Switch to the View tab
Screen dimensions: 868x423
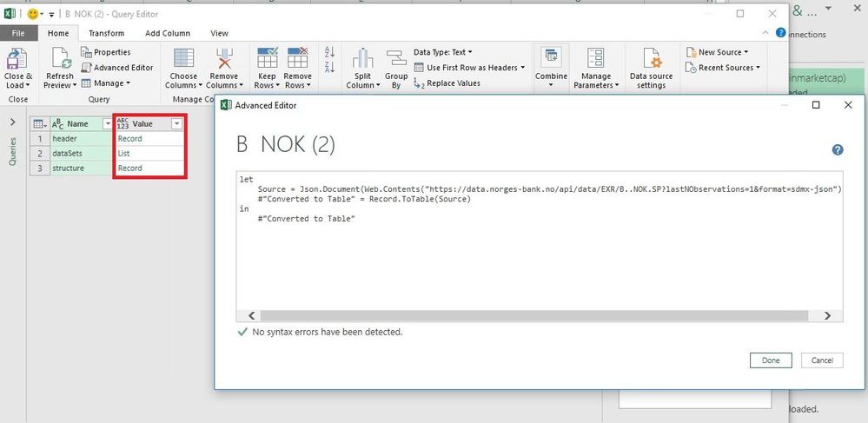(219, 33)
